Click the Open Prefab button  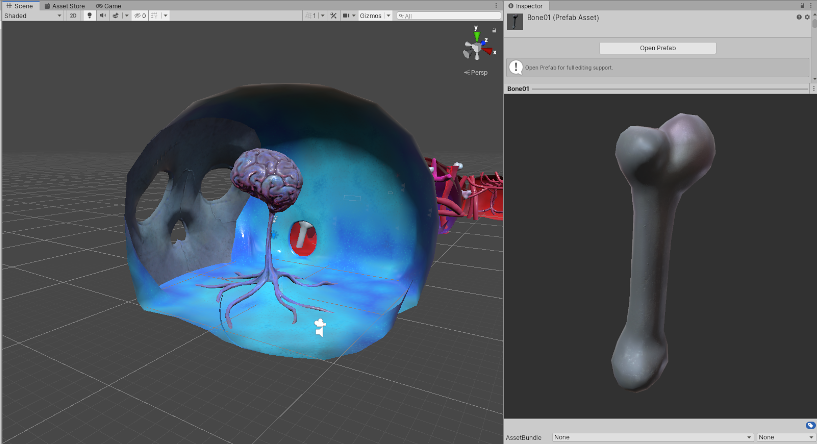click(x=657, y=48)
